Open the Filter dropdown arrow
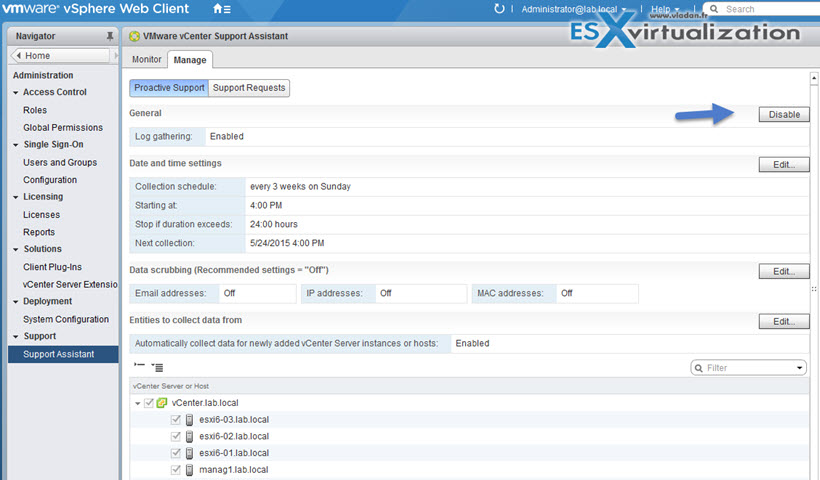820x480 pixels. tap(799, 368)
